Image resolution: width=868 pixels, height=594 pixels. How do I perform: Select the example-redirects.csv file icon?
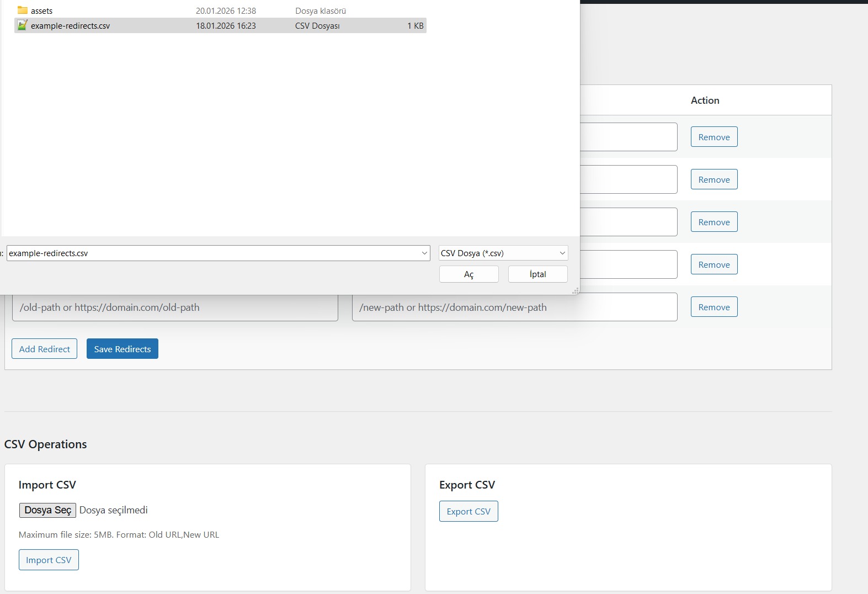[x=23, y=25]
